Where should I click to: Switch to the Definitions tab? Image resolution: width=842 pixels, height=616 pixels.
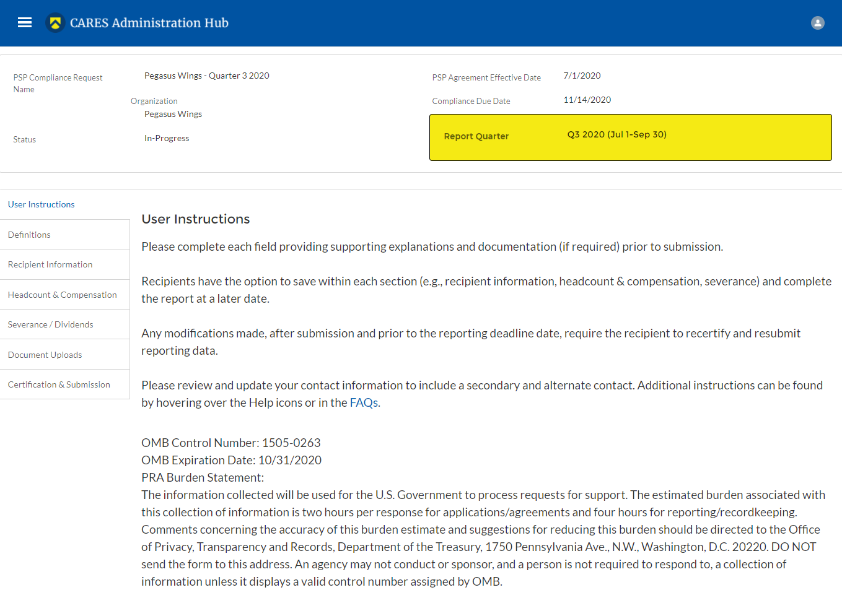click(29, 235)
